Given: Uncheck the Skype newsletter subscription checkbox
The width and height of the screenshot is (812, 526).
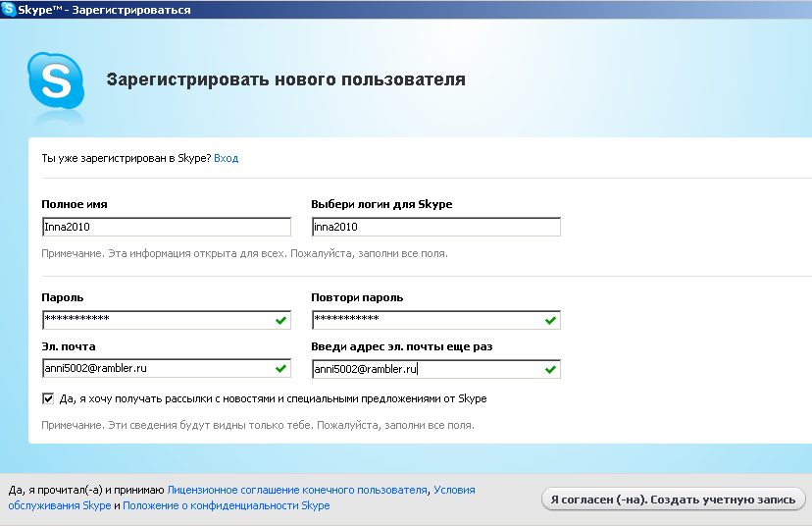Looking at the screenshot, I should [48, 398].
